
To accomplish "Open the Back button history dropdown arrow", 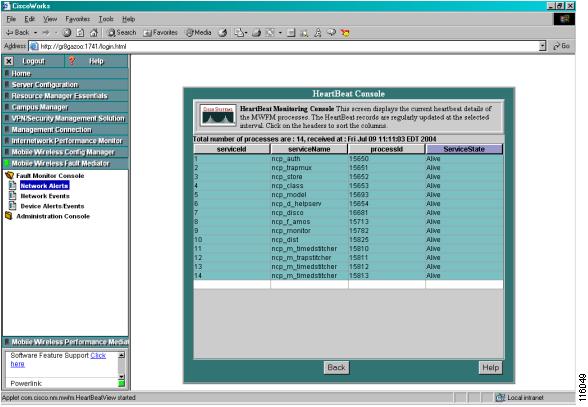I will click(x=35, y=33).
